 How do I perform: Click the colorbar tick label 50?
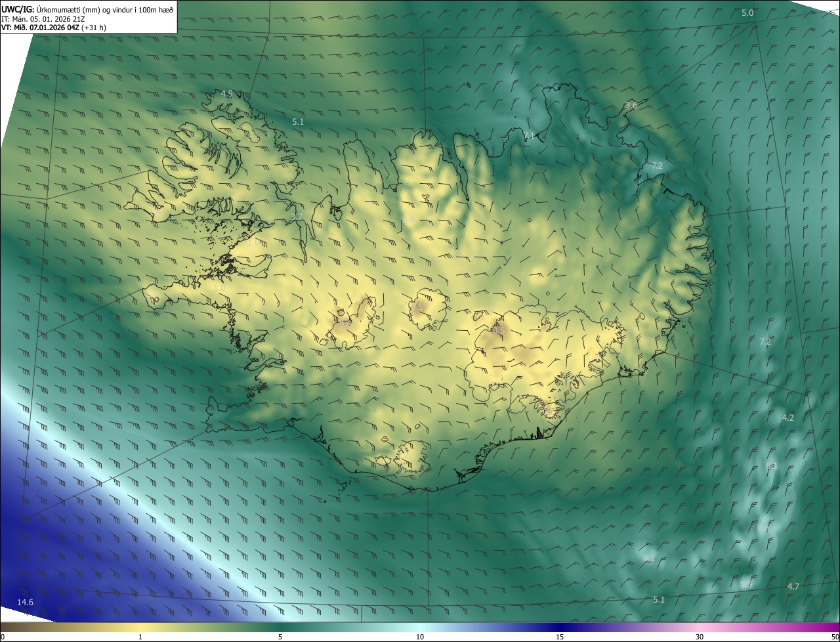pos(835,637)
